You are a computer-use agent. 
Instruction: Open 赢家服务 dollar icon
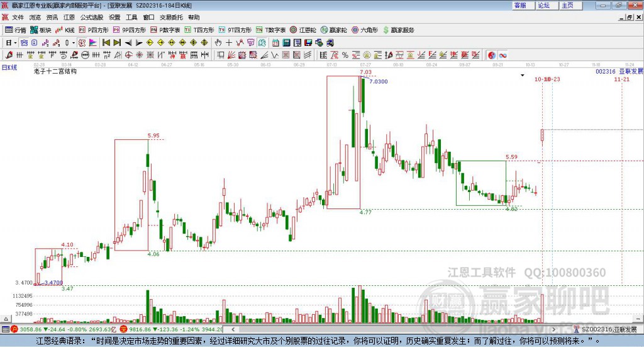pyautogui.click(x=398, y=30)
